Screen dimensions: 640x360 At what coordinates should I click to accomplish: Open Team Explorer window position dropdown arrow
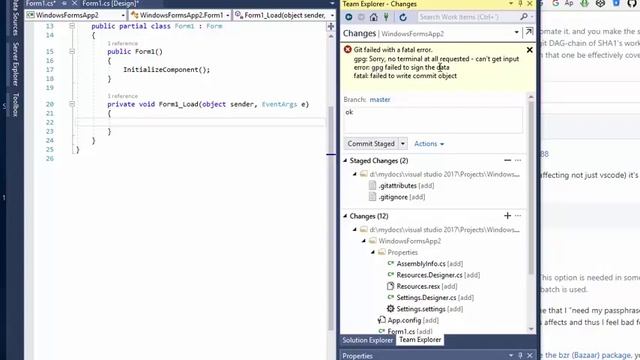click(x=511, y=4)
